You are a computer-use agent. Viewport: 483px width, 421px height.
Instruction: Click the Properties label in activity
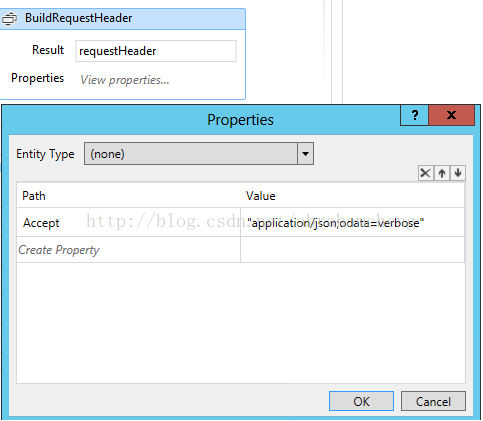(37, 78)
